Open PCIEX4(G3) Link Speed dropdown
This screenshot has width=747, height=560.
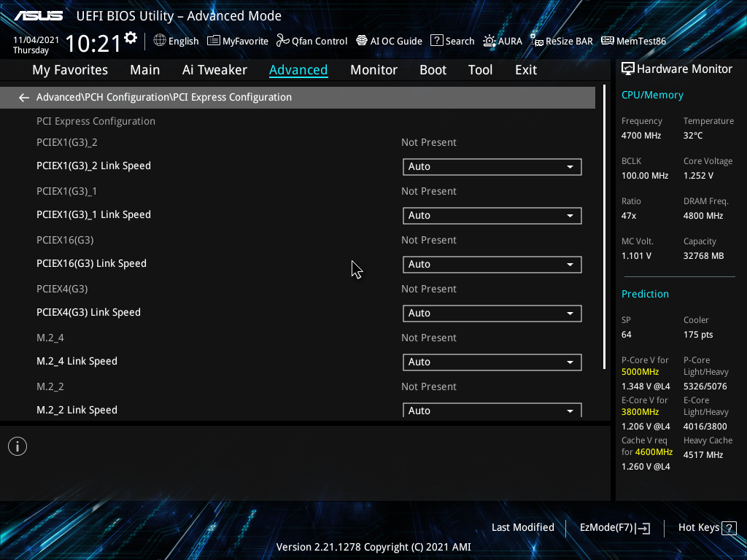tap(492, 314)
